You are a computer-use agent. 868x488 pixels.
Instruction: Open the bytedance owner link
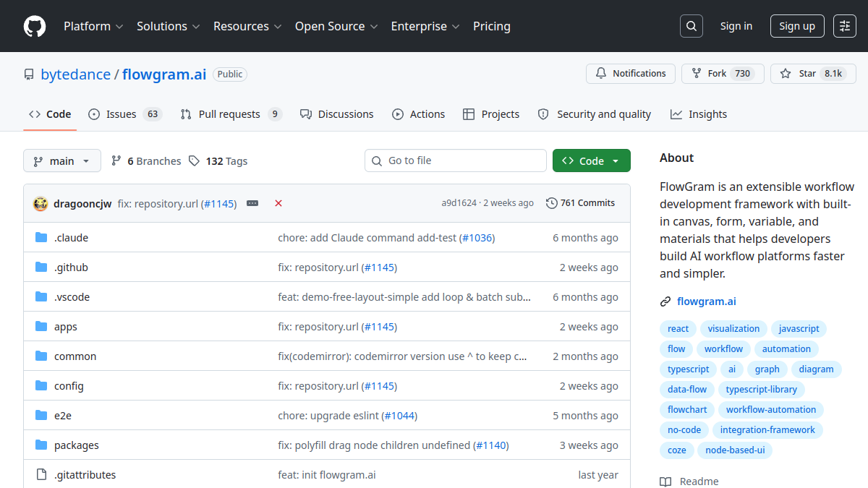[x=76, y=74]
